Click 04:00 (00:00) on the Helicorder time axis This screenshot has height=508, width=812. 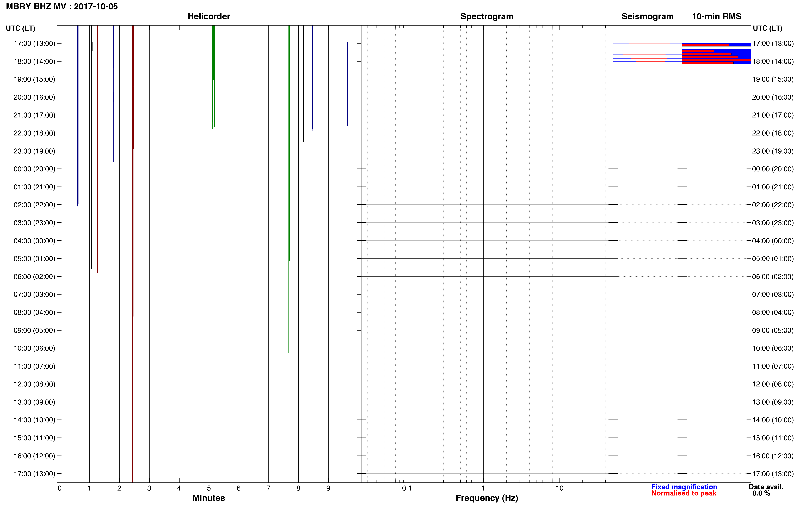[34, 241]
